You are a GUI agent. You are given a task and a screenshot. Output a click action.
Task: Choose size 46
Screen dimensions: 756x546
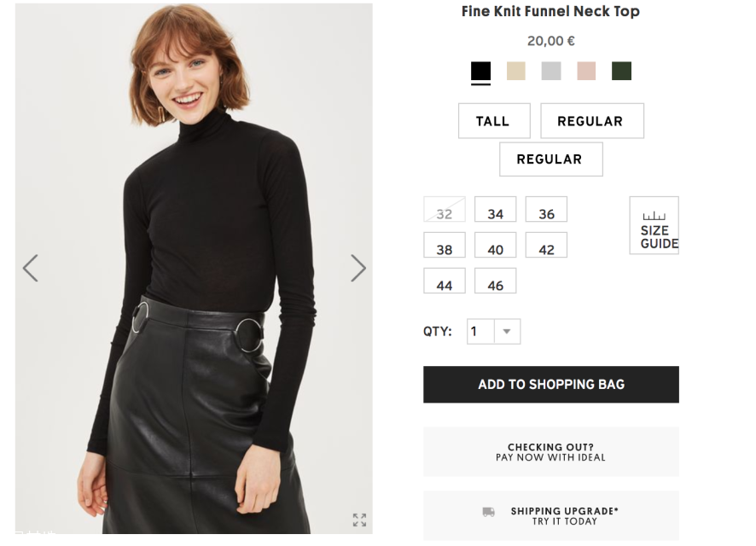click(x=496, y=282)
